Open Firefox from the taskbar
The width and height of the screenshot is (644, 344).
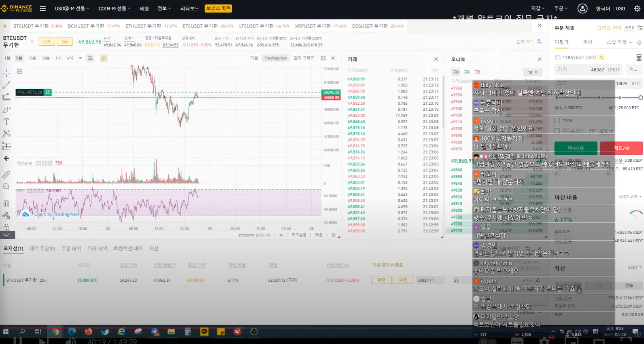88,332
